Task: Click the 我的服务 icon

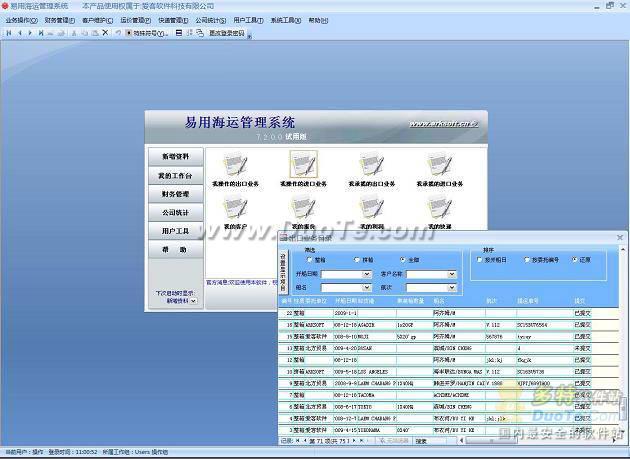Action: (303, 207)
